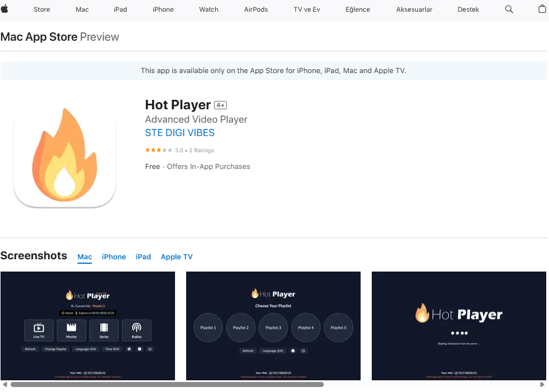
Task: Open the TV ve Ev menu
Action: (307, 9)
